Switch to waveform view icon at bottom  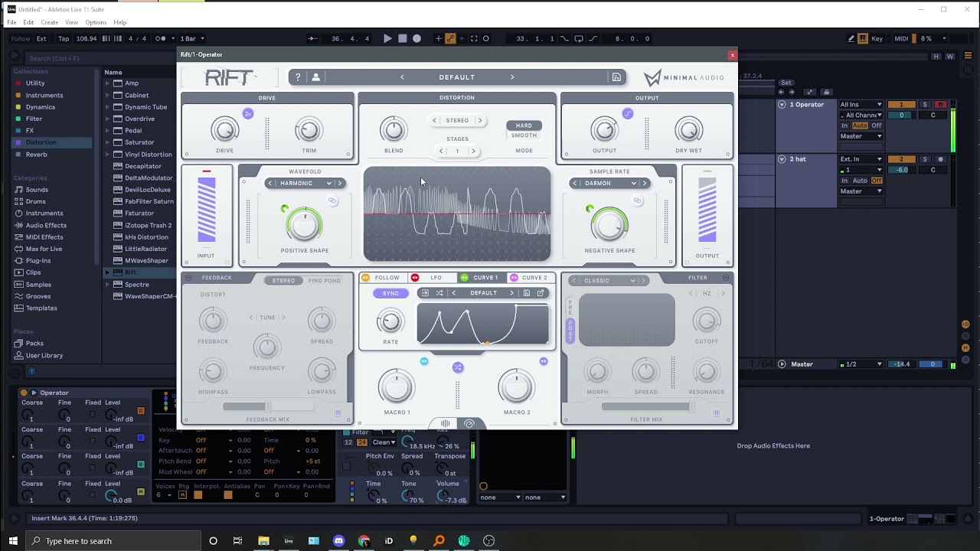(446, 423)
